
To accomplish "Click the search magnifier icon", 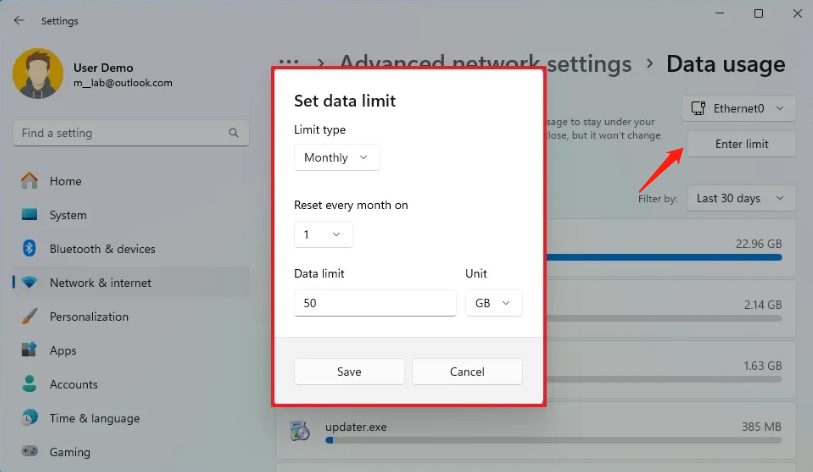I will click(x=234, y=133).
